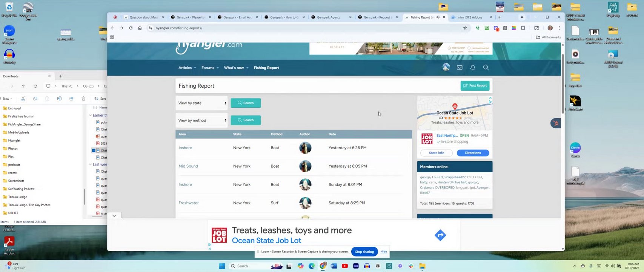This screenshot has width=644, height=272.
Task: Click the Directions button in ad
Action: [x=473, y=153]
